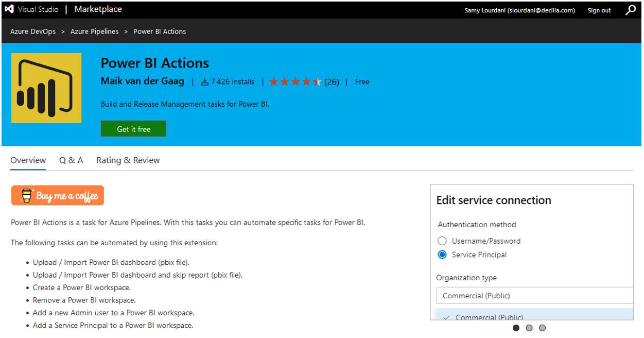Click the Create a Power BI workspace bullet

click(82, 288)
